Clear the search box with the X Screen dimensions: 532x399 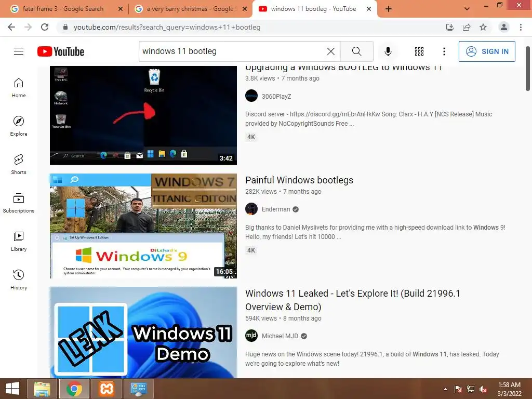pos(331,51)
